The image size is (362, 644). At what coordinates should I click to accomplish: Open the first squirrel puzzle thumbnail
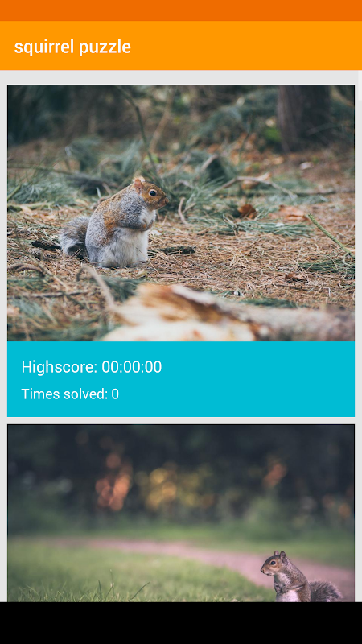coord(181,213)
